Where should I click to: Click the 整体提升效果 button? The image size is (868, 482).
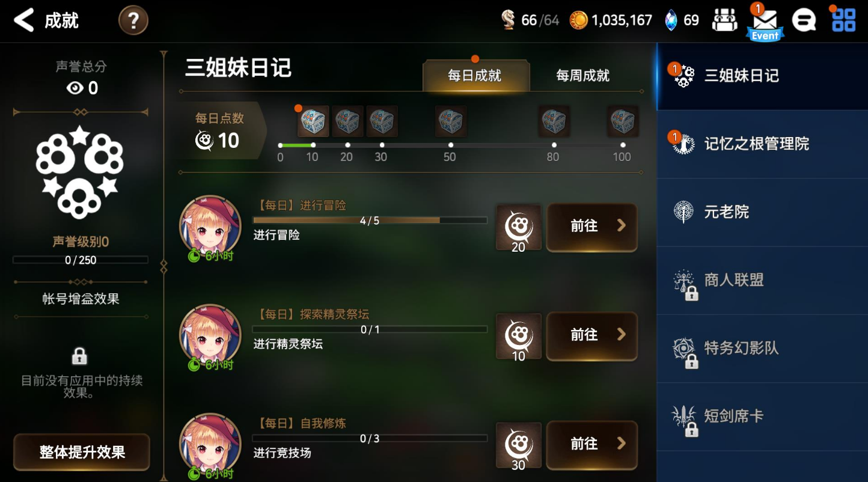82,452
